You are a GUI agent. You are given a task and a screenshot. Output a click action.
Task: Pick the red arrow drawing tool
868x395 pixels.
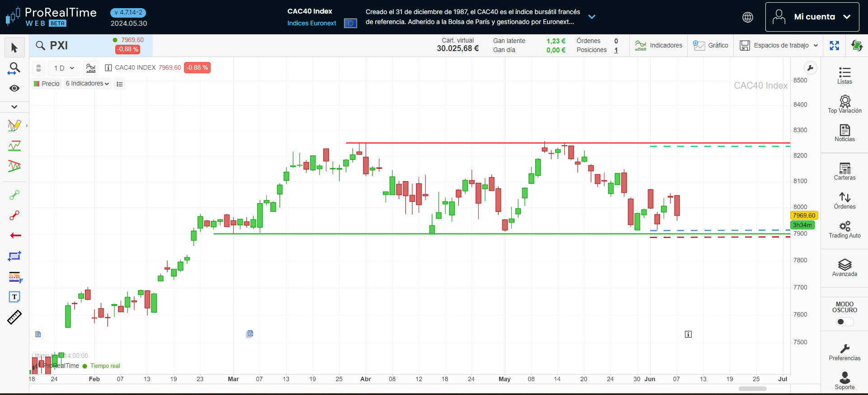click(x=15, y=236)
